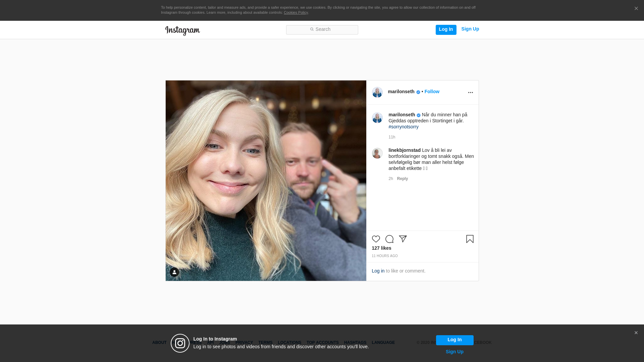Screen dimensions: 644x362
Task: Show tagged people icon on the photo
Action: (174, 272)
